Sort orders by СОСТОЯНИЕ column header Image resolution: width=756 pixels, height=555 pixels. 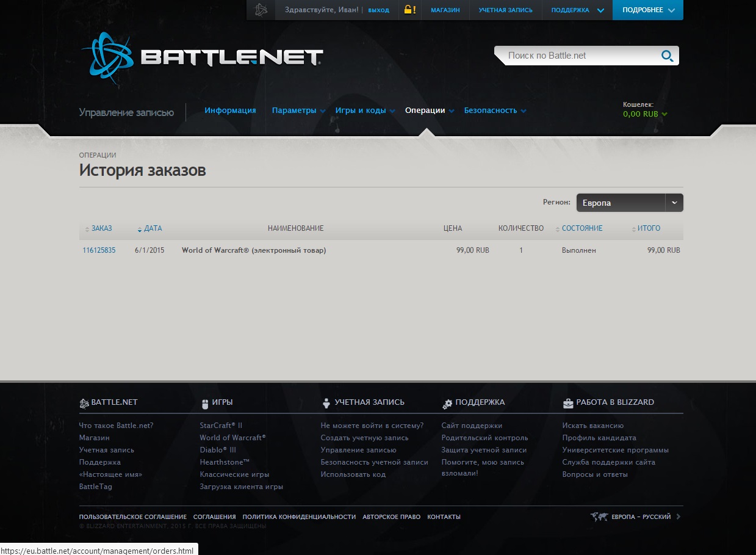coord(582,228)
